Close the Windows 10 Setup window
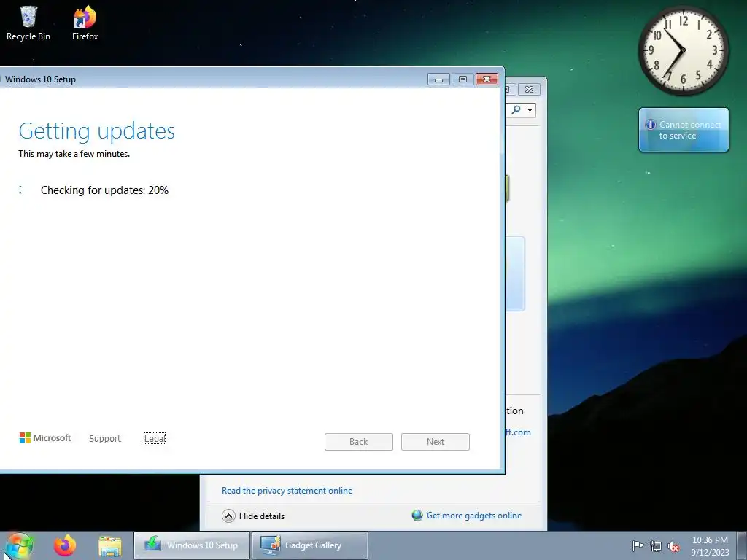The width and height of the screenshot is (747, 560). 487,79
